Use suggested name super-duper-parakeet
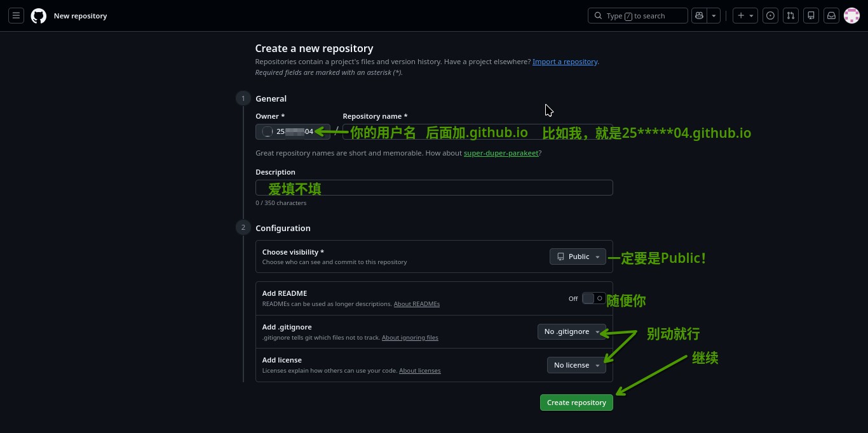 click(501, 153)
